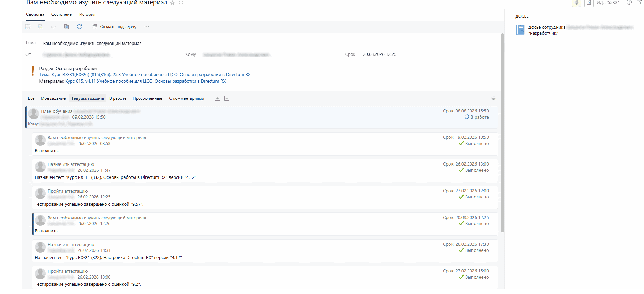This screenshot has width=644, height=294.
Task: Open the task in a new window
Action: (x=639, y=2)
